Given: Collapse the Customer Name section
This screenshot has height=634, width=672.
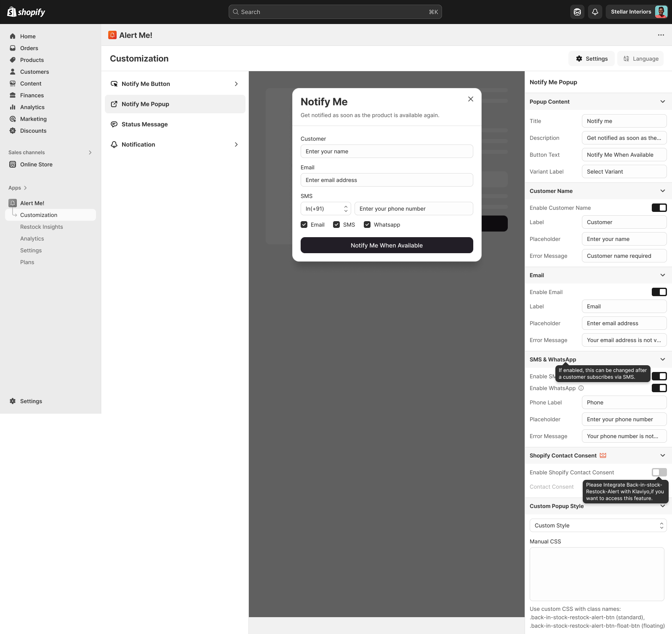Looking at the screenshot, I should tap(662, 191).
